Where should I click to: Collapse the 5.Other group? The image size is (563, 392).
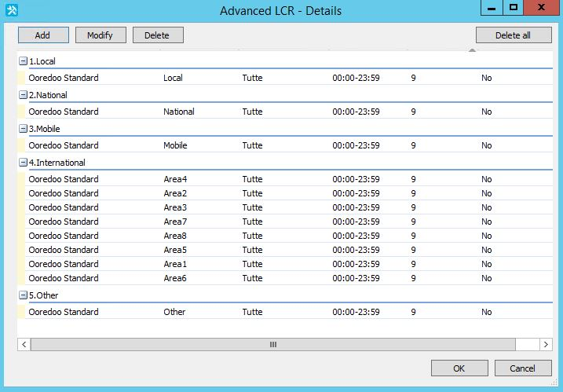tap(23, 295)
